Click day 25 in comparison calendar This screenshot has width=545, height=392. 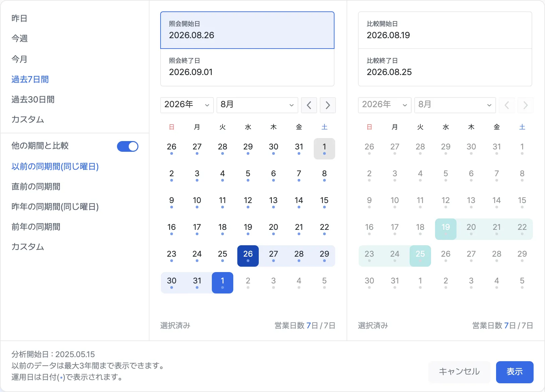pyautogui.click(x=420, y=256)
